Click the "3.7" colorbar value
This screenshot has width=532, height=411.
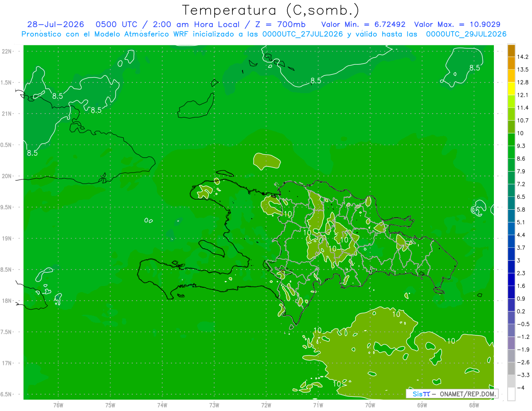[x=522, y=247]
